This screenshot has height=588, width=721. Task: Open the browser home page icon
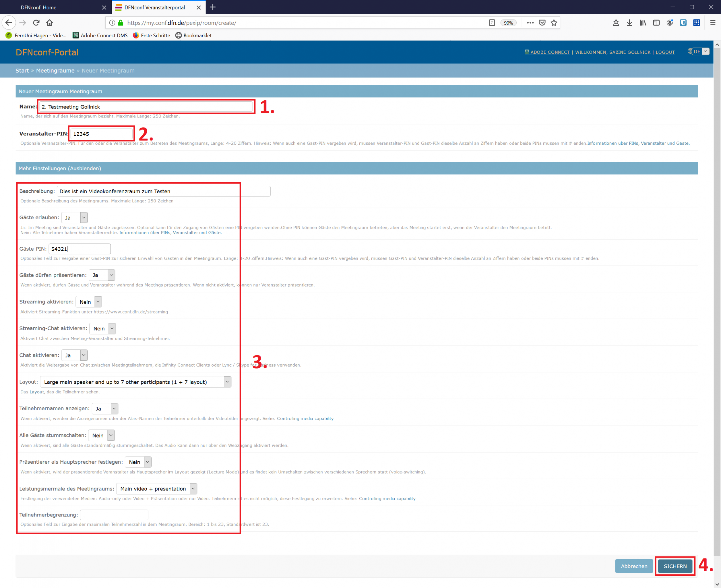point(49,23)
